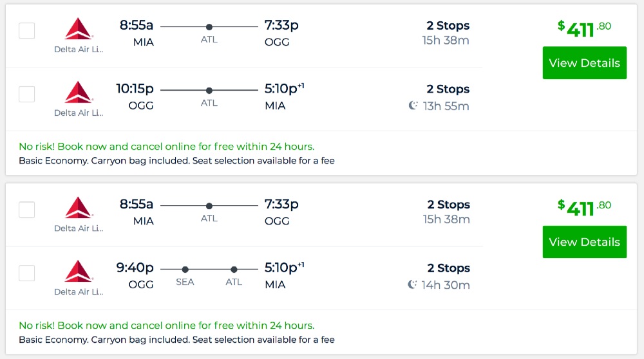Check the second card's 8:55a MIA flight checkbox
The height and width of the screenshot is (359, 644).
27,209
